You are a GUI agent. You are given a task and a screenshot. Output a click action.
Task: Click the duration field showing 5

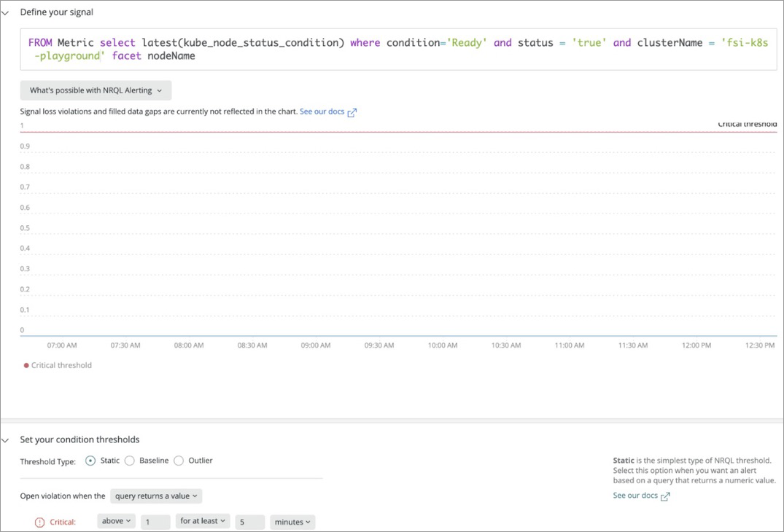click(249, 522)
